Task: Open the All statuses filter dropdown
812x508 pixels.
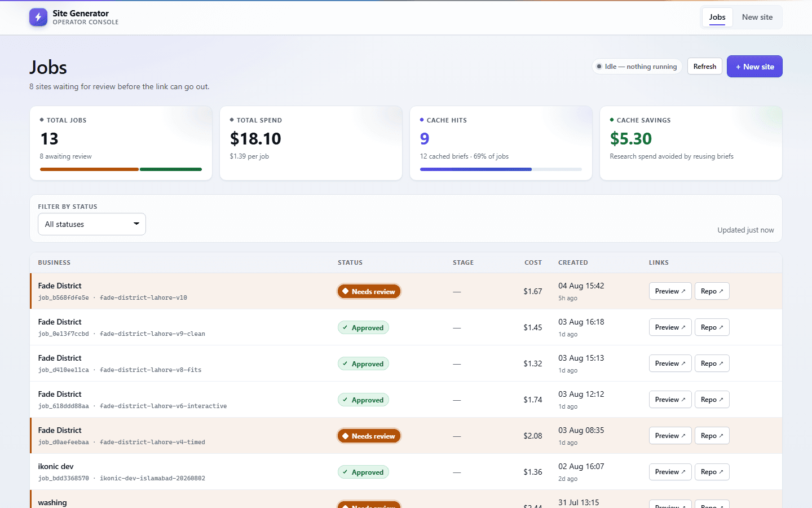Action: (92, 224)
